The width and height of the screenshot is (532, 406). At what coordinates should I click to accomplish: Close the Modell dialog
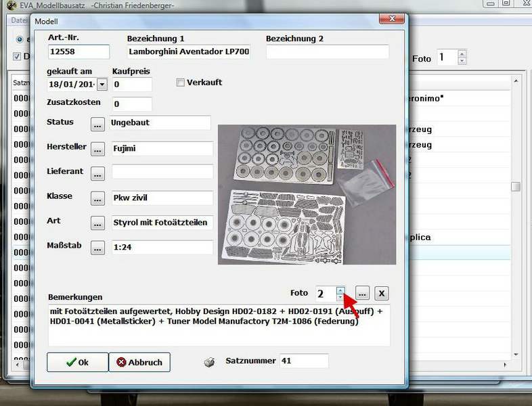[392, 19]
